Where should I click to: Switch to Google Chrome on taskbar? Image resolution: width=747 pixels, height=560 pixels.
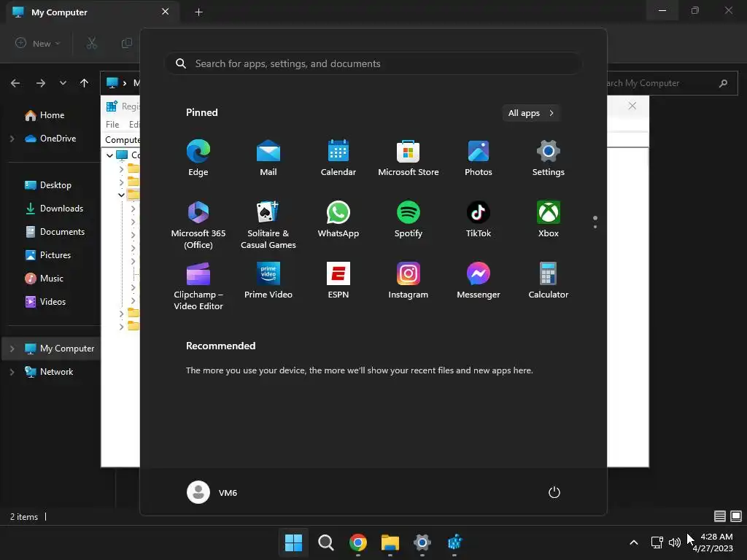[357, 542]
